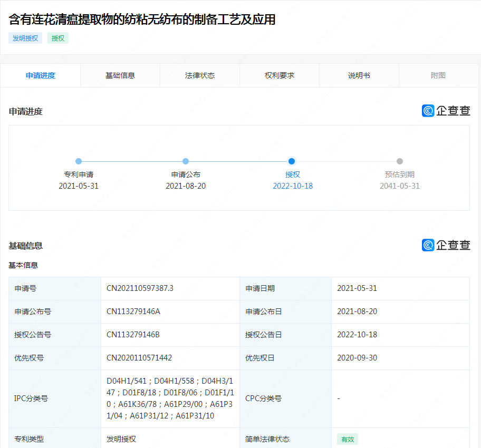
Task: Click the 2021-05-31 date under 专利申请
Action: (79, 186)
